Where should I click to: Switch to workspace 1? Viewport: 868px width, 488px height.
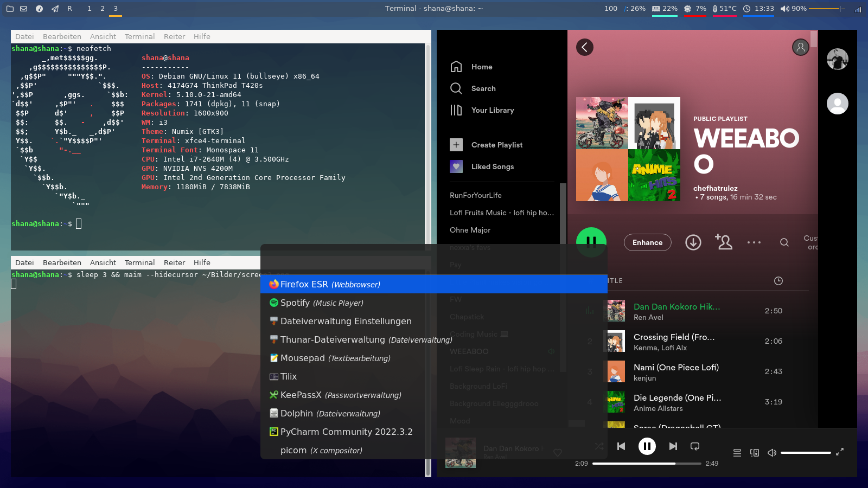[90, 9]
